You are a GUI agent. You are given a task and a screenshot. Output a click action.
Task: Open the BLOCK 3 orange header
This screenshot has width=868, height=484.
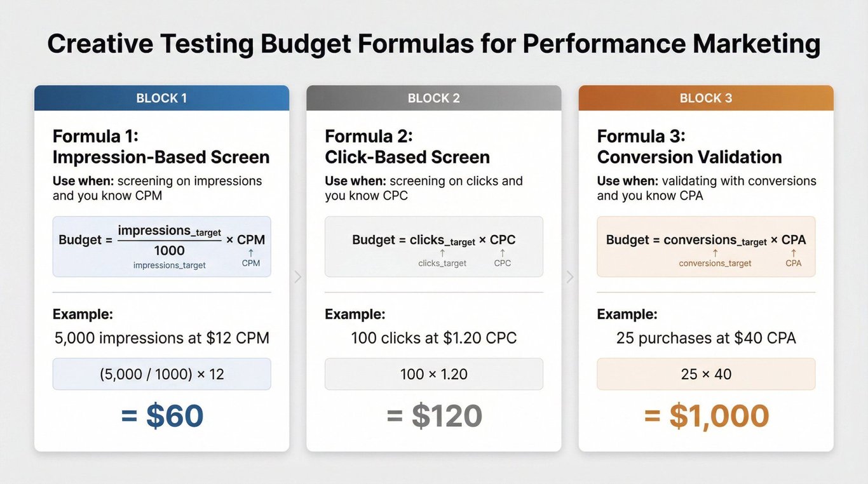(705, 98)
